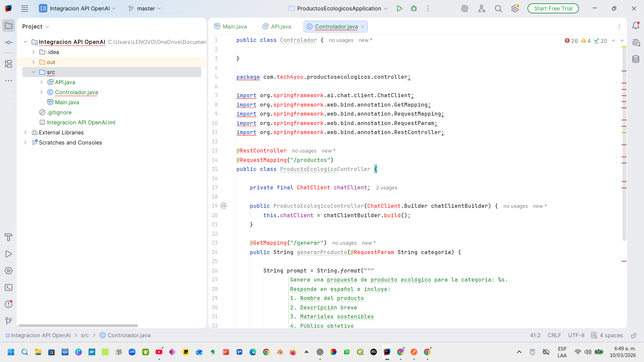Open the Terminal tool window
Image resolution: width=644 pixels, height=362 pixels.
click(x=9, y=288)
